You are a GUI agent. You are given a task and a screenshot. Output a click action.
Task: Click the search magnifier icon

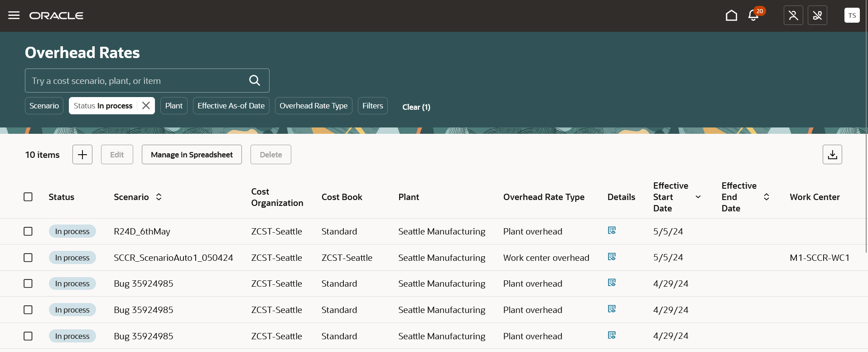pos(255,81)
